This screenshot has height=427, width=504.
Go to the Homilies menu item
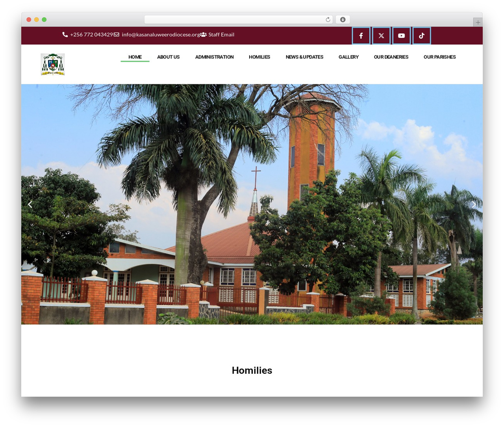click(x=259, y=57)
